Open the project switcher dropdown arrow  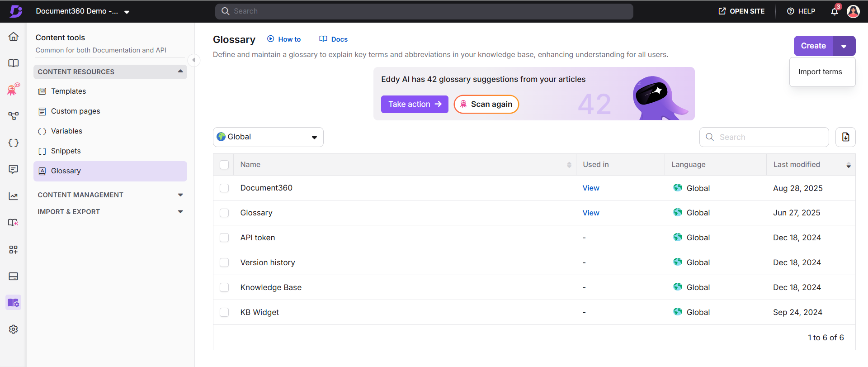(127, 12)
